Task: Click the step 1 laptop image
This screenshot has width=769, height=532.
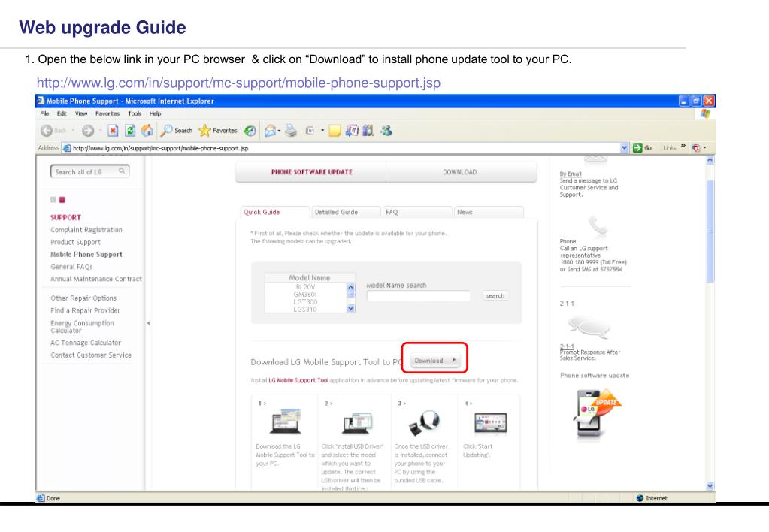Action: click(285, 422)
